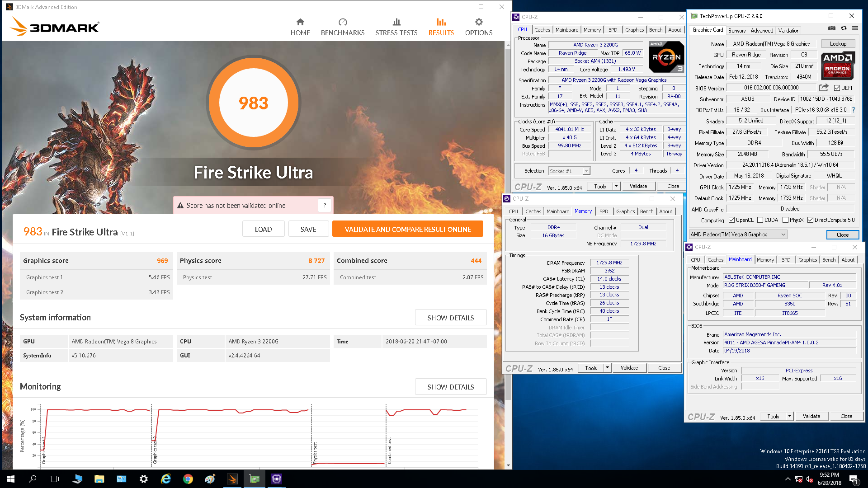Open SPD tab in the CPU-Z Memory window
868x488 pixels.
tap(604, 211)
